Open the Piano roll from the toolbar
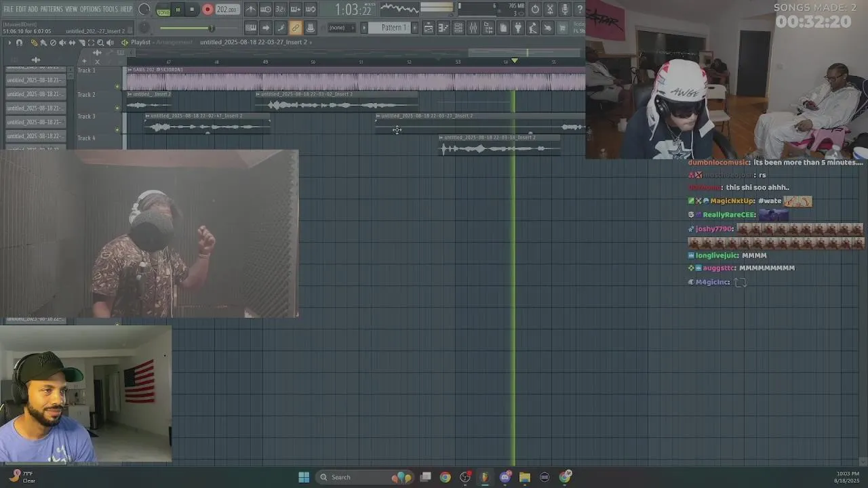868x488 pixels. pyautogui.click(x=443, y=28)
